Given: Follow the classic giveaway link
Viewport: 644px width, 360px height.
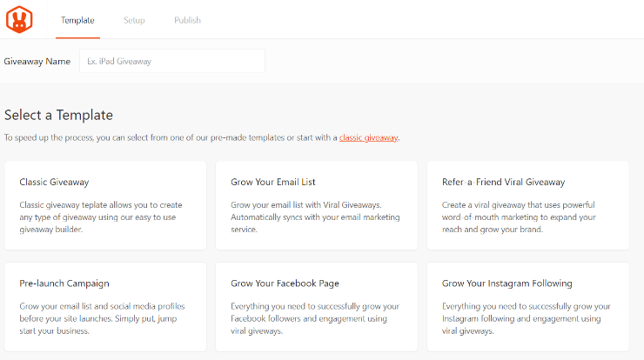Looking at the screenshot, I should (368, 138).
